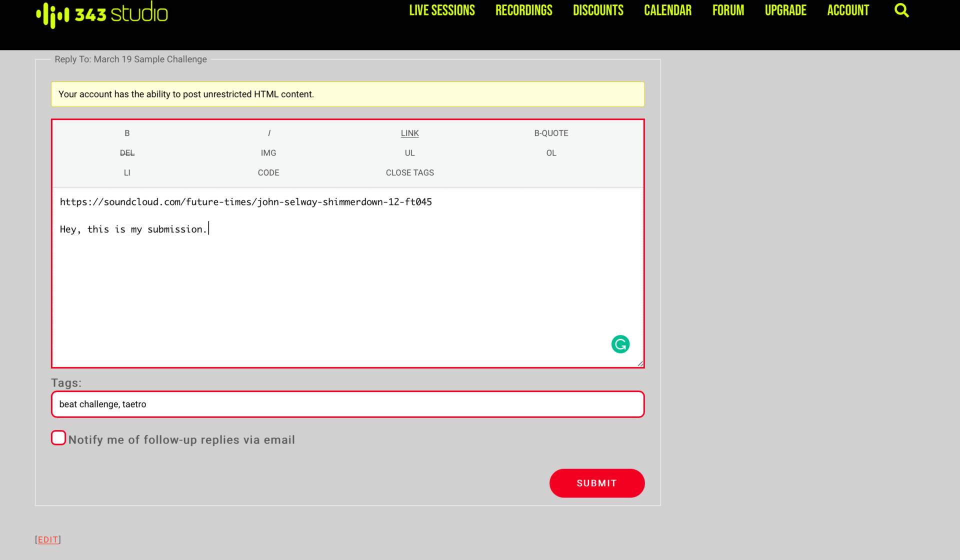Viewport: 960px width, 560px height.
Task: Insert a blockquote with B-QUOTE
Action: pos(551,133)
